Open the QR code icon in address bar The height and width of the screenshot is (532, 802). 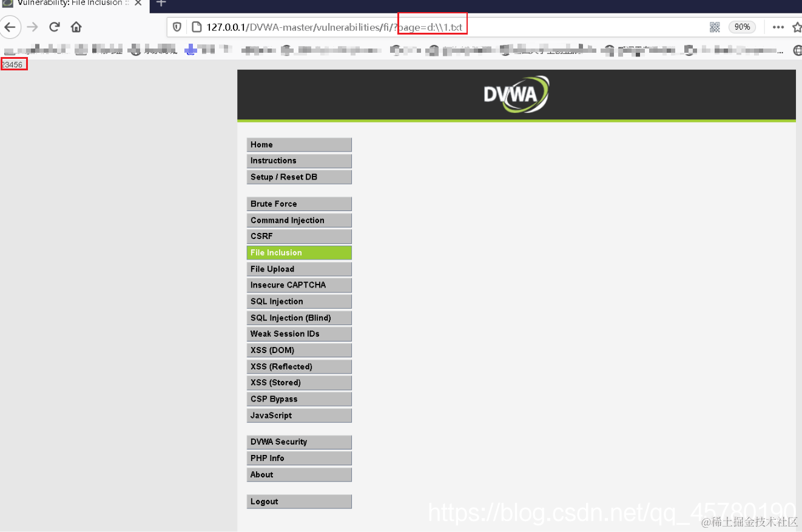[x=715, y=27]
